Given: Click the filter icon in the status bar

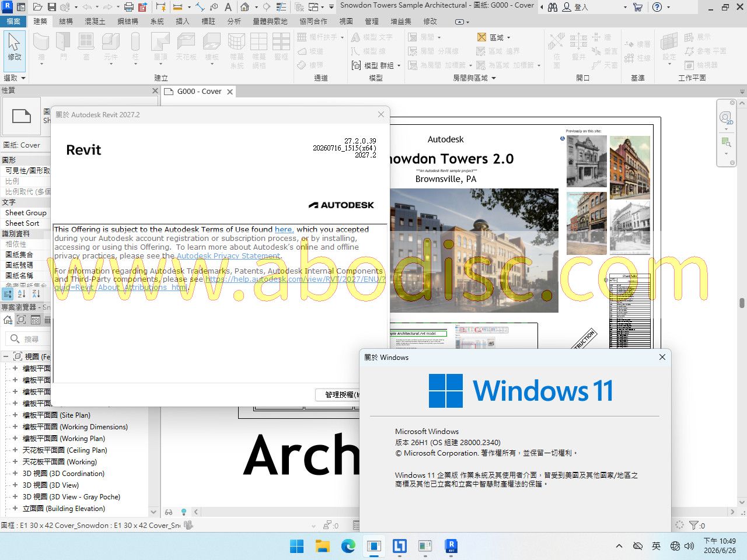Looking at the screenshot, I should (x=694, y=525).
